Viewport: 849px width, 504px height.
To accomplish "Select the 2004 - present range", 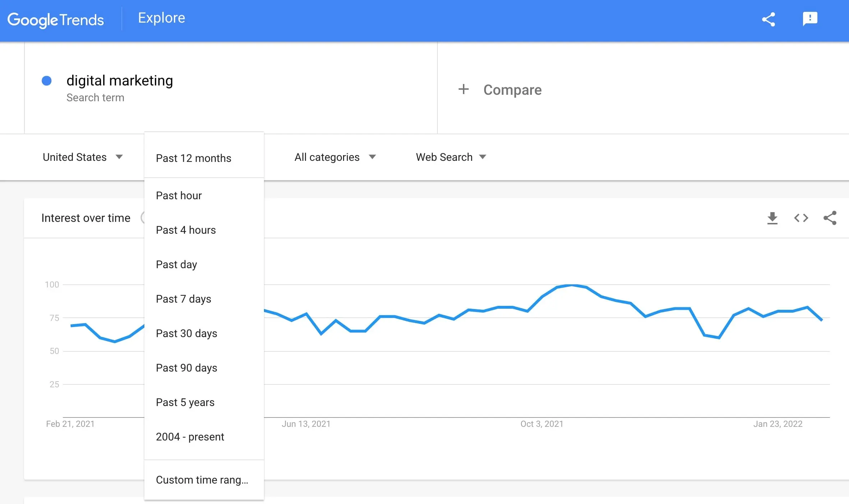I will 190,437.
